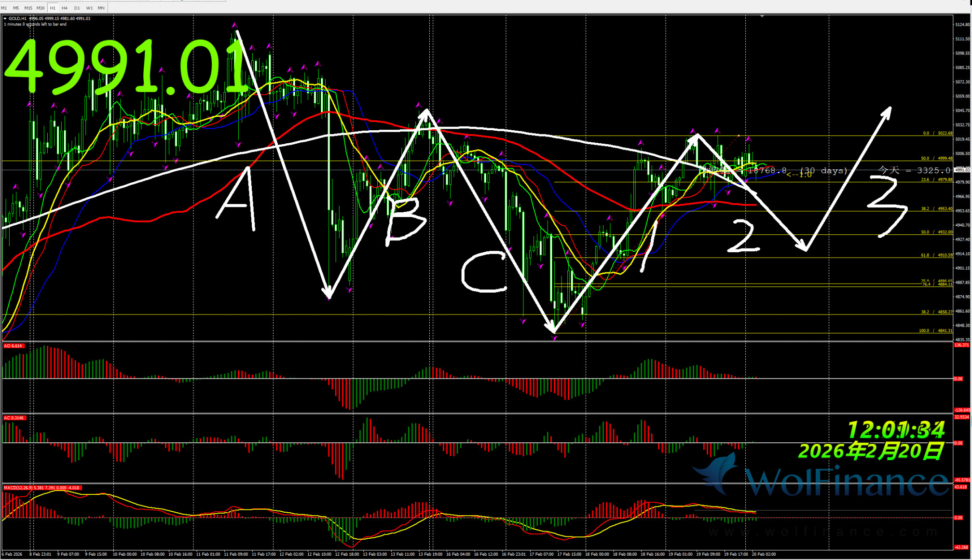The image size is (972, 560).
Task: Click the hand-drawn number 3 annotation
Action: point(888,205)
